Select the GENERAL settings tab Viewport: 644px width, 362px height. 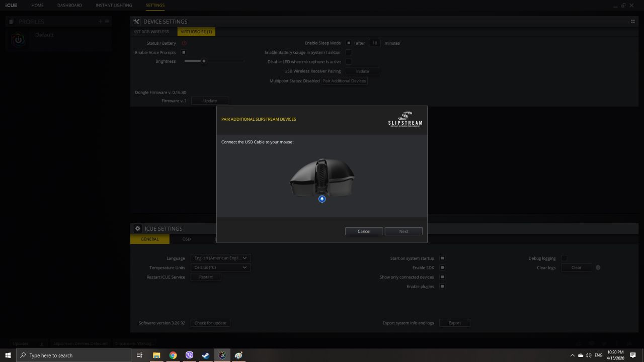150,239
